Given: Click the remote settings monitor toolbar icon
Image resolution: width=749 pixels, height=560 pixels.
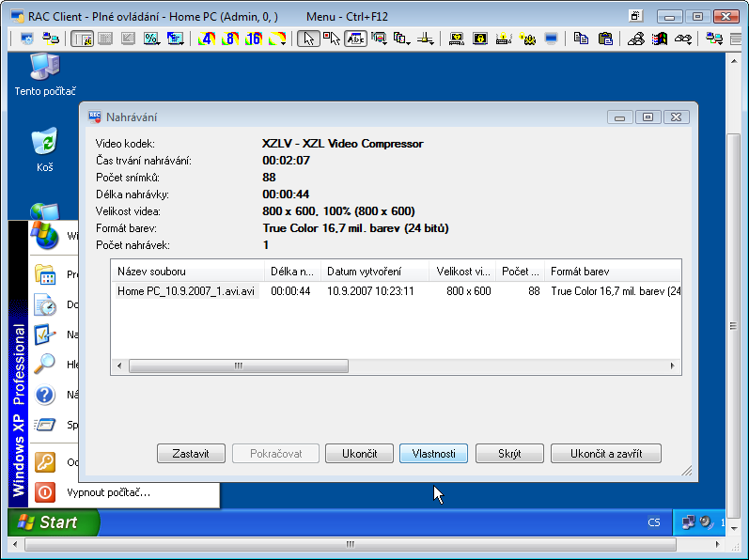Looking at the screenshot, I should click(26, 39).
